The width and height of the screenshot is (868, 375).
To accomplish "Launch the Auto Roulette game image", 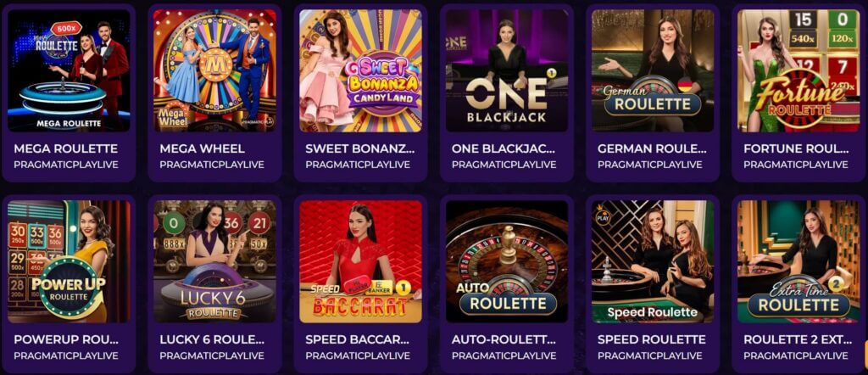I will (507, 261).
